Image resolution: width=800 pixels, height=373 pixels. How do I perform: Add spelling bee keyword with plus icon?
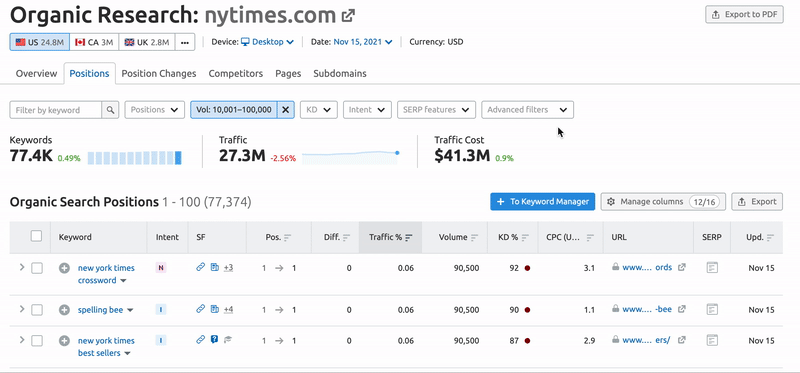(64, 310)
